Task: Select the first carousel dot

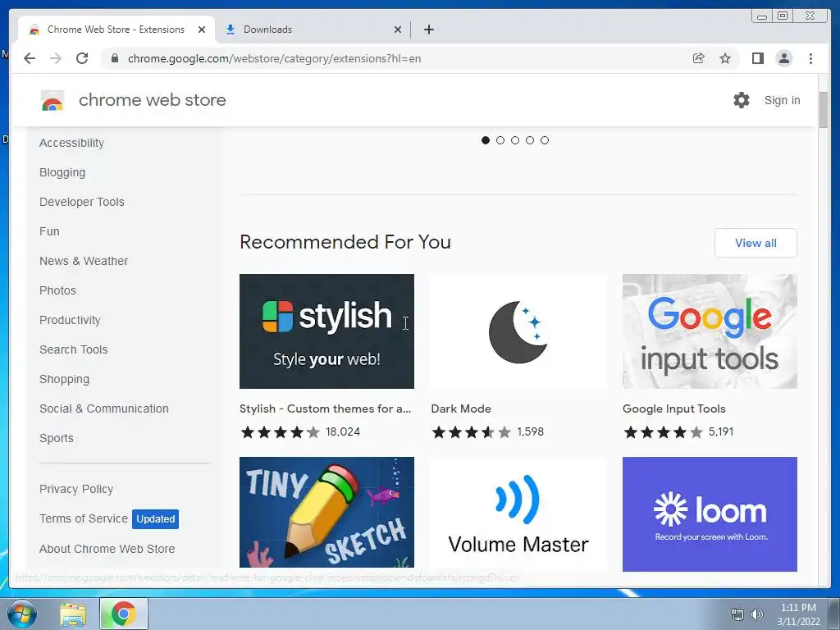Action: click(486, 140)
